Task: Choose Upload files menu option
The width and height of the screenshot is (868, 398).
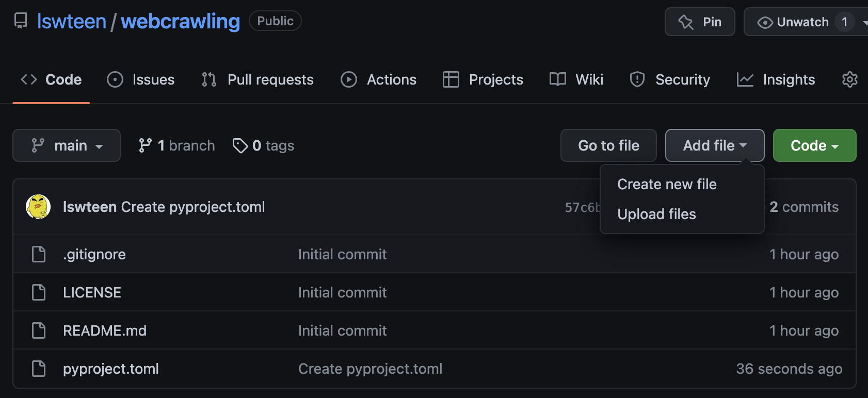Action: coord(656,214)
